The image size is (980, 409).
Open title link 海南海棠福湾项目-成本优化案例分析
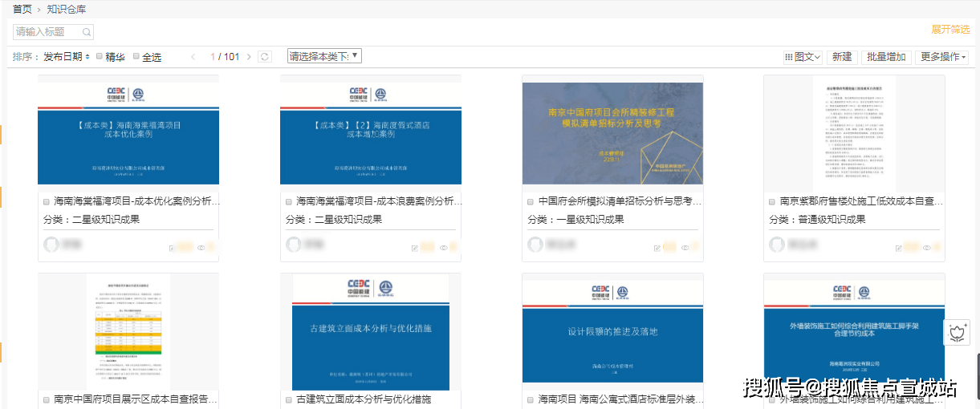136,201
